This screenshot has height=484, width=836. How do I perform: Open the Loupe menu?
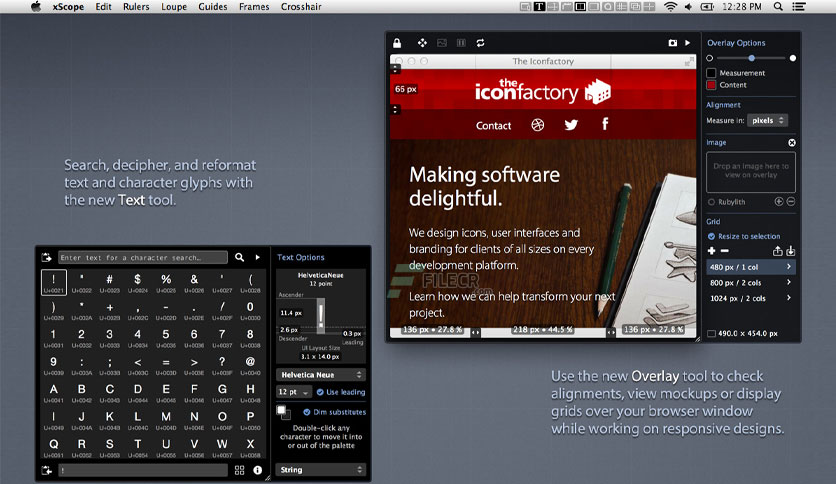click(x=174, y=7)
